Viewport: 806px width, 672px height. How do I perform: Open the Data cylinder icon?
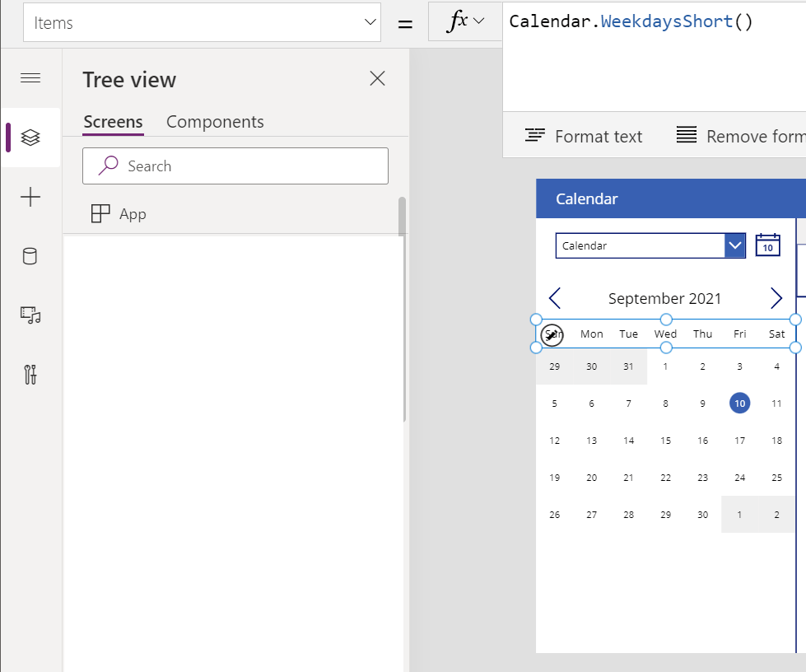point(30,256)
